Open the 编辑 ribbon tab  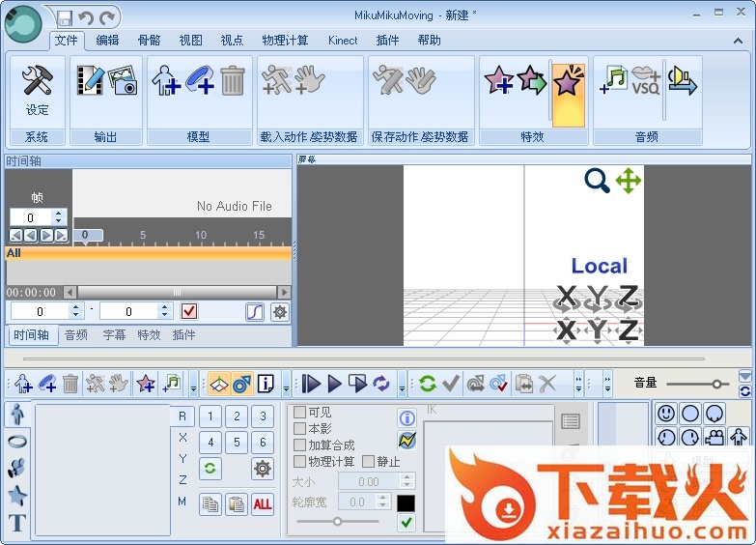pos(107,41)
